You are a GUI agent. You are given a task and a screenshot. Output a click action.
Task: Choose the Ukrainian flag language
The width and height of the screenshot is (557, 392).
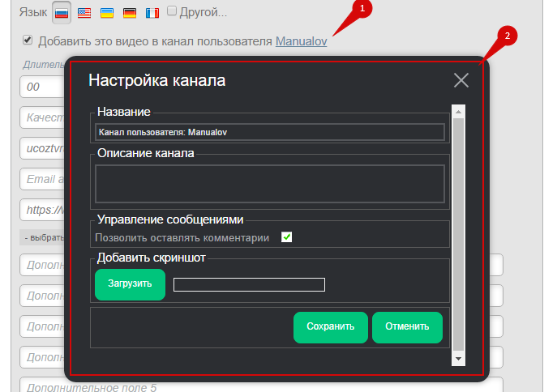106,13
